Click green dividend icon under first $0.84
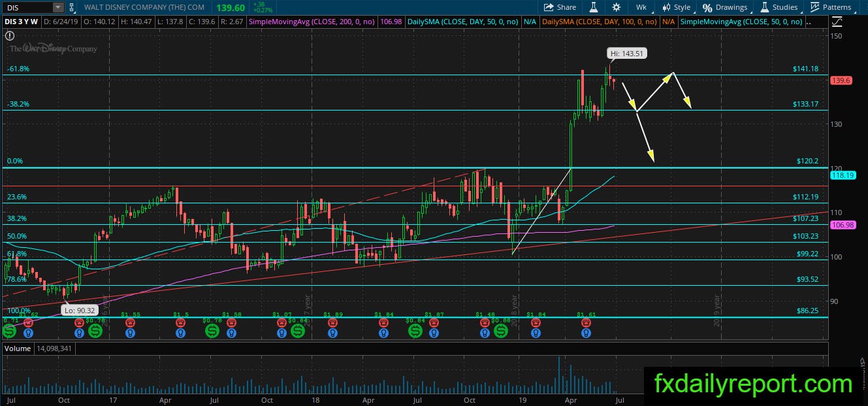868x406 pixels. click(x=298, y=331)
